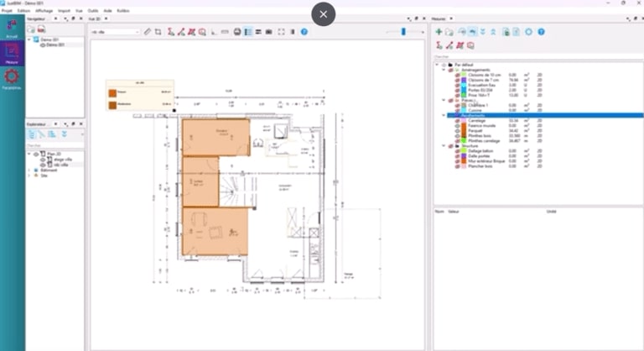644x351 pixels.
Task: Select area measurement tool in view toolbar
Action: point(191,32)
